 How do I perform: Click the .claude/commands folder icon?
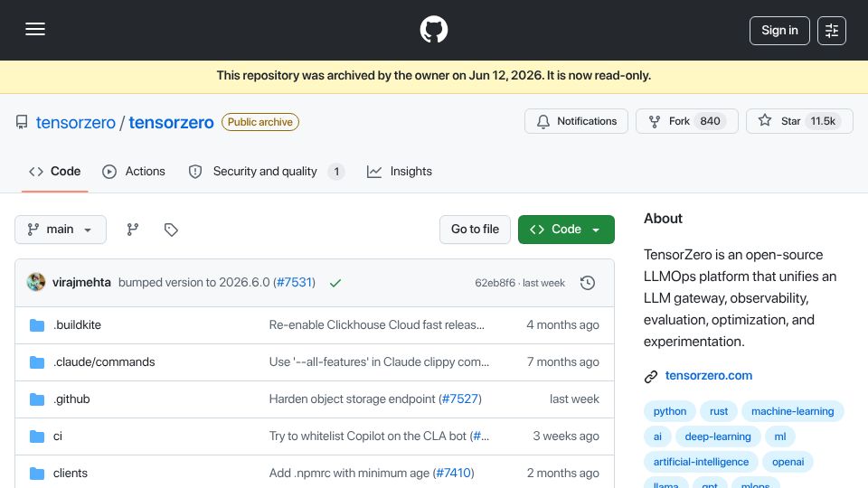[37, 362]
